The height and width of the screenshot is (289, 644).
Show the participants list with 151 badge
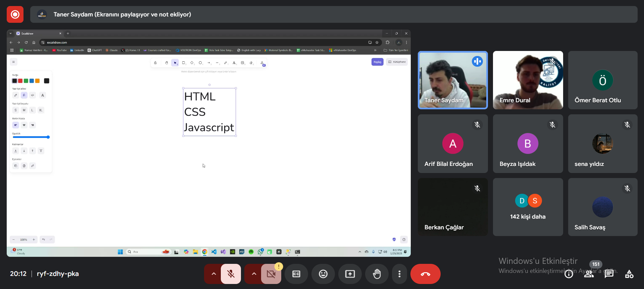point(589,274)
